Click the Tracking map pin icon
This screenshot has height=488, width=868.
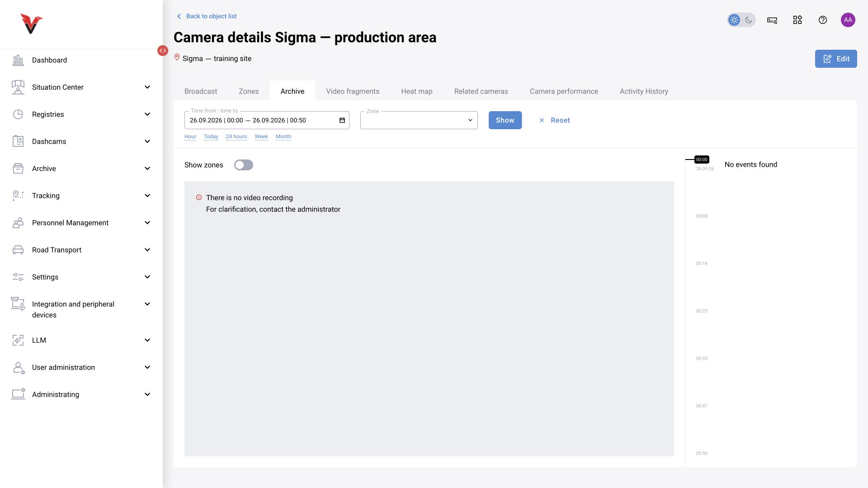[18, 196]
